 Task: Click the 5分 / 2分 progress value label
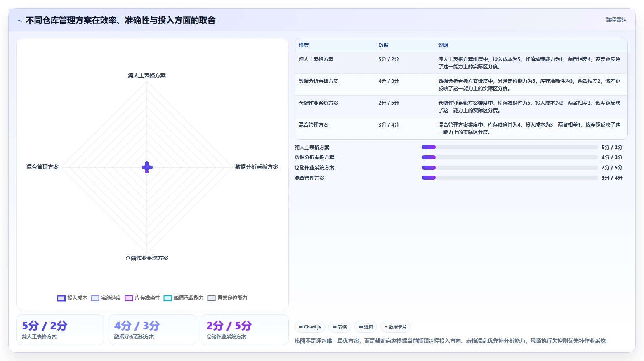(x=612, y=147)
